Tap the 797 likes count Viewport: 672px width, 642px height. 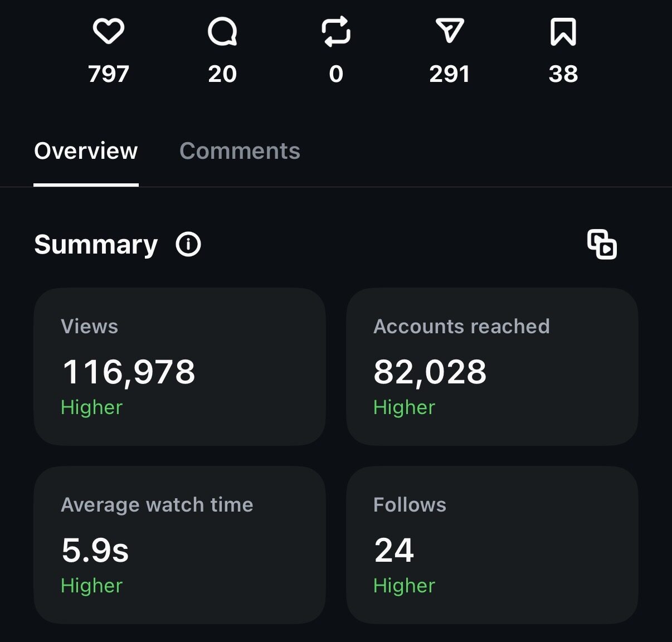point(109,74)
